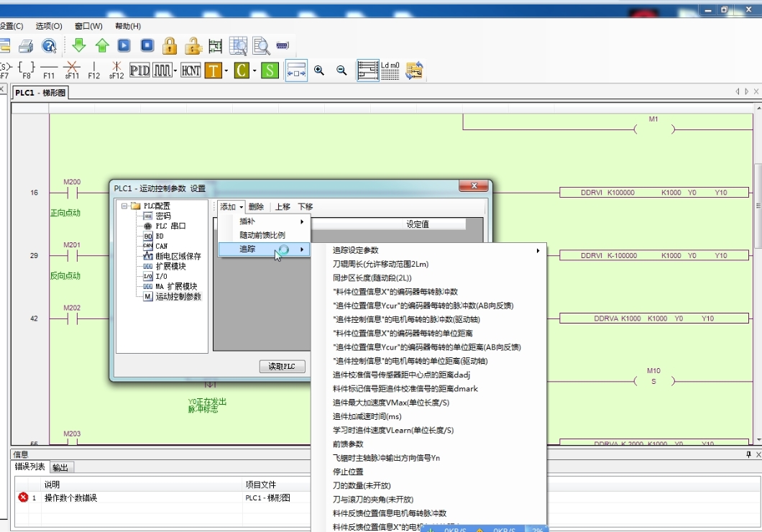Open dropdown arrow beside C counter icon

[253, 70]
